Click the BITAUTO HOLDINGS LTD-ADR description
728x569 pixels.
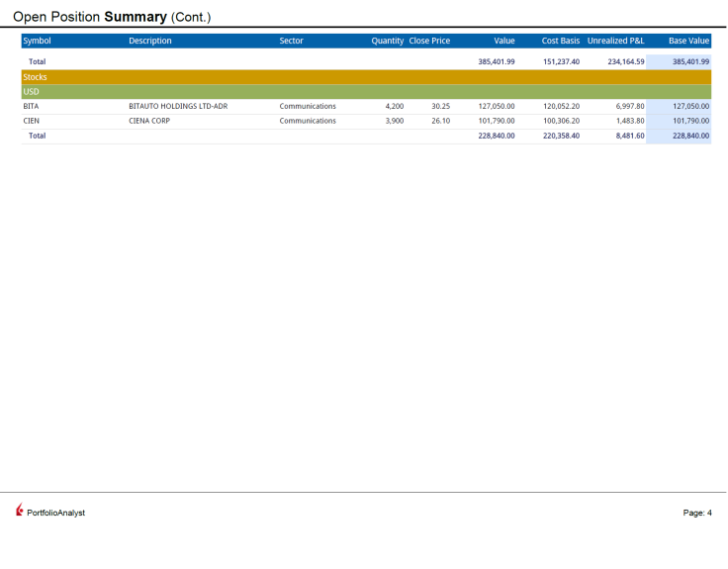pos(178,106)
